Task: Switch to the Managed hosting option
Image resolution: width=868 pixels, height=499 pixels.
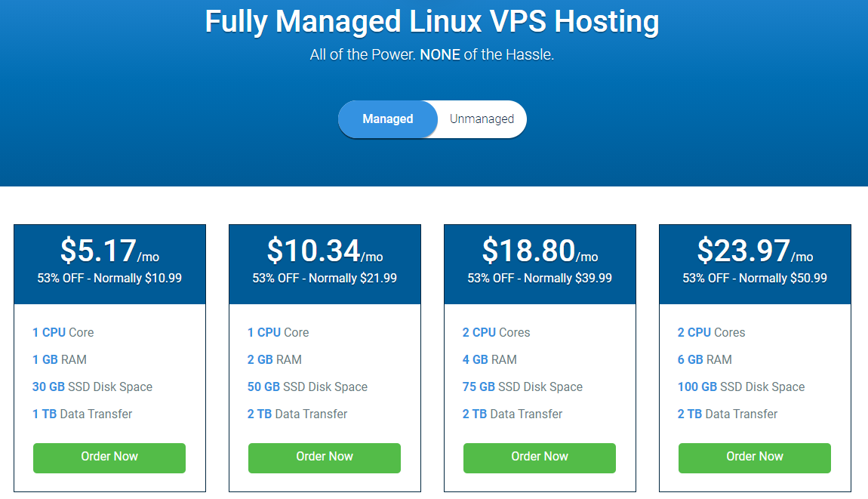Action: pos(387,119)
